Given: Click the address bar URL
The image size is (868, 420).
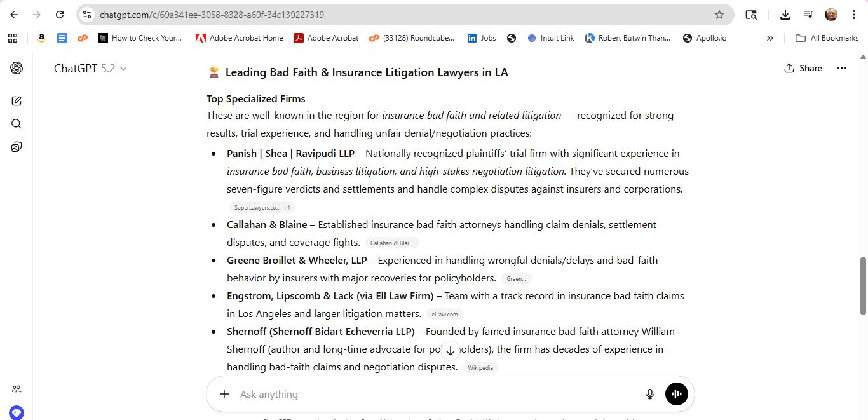Looking at the screenshot, I should pos(212,15).
